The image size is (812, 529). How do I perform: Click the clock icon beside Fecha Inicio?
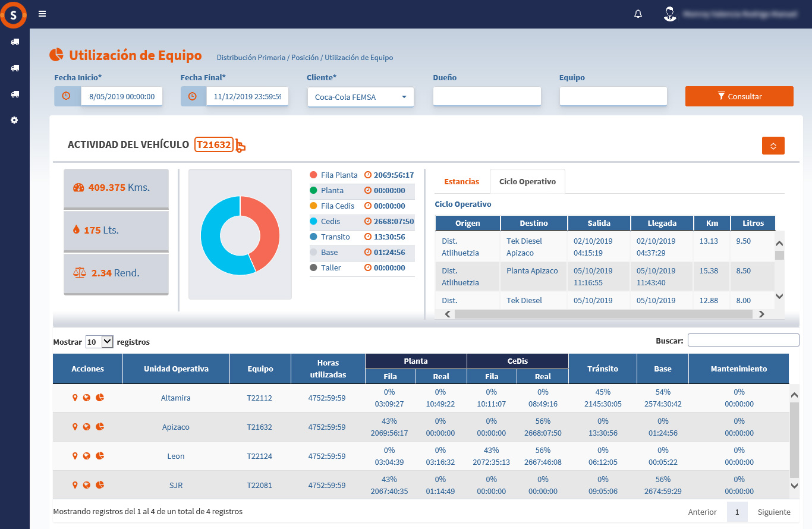(x=67, y=96)
